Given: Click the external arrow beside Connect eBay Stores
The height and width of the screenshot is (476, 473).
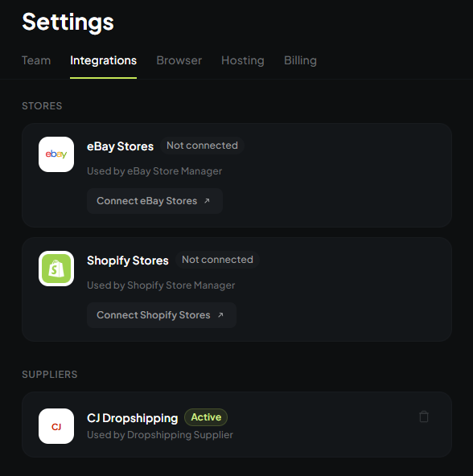Looking at the screenshot, I should pyautogui.click(x=207, y=201).
